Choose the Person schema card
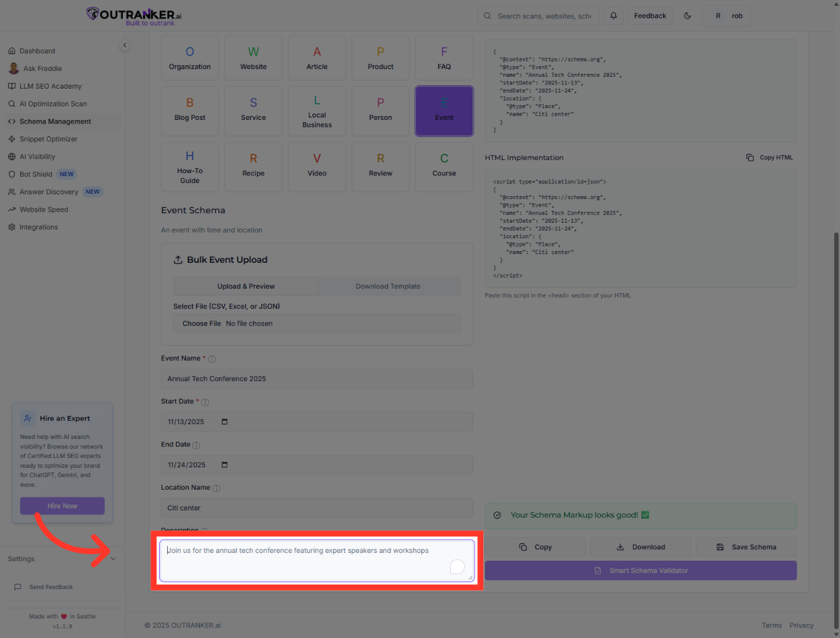The width and height of the screenshot is (840, 638). click(380, 111)
